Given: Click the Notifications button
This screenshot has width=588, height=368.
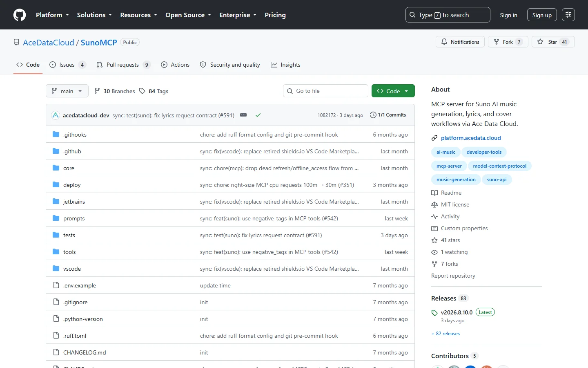Looking at the screenshot, I should pyautogui.click(x=460, y=42).
